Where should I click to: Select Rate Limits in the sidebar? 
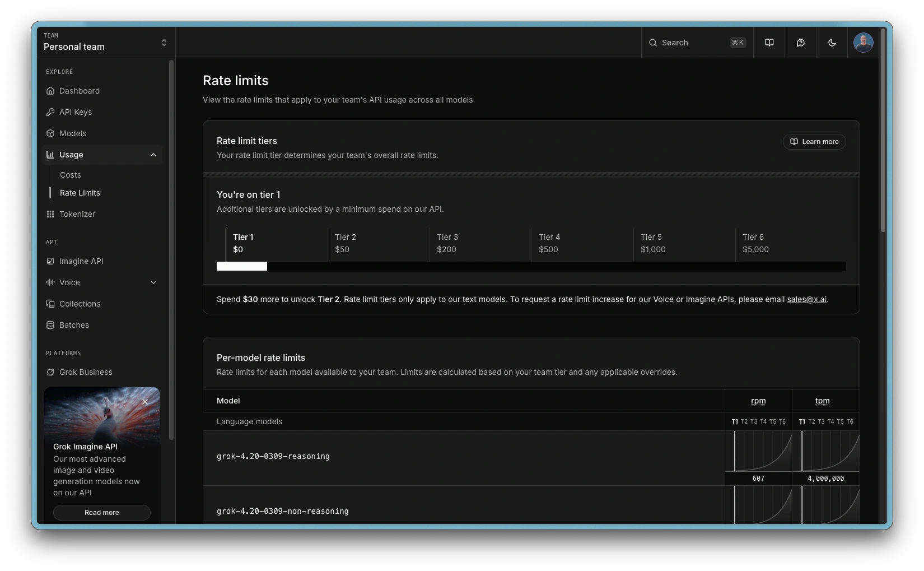coord(80,193)
